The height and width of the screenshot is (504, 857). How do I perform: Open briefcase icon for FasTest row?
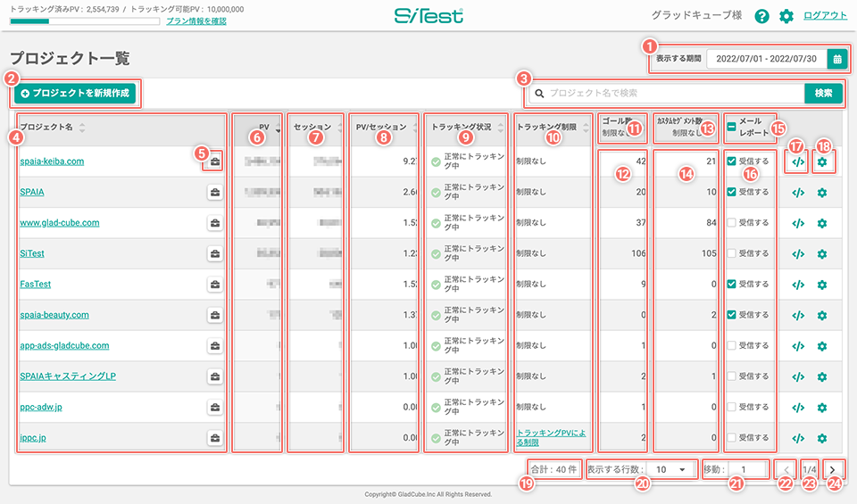tap(215, 285)
